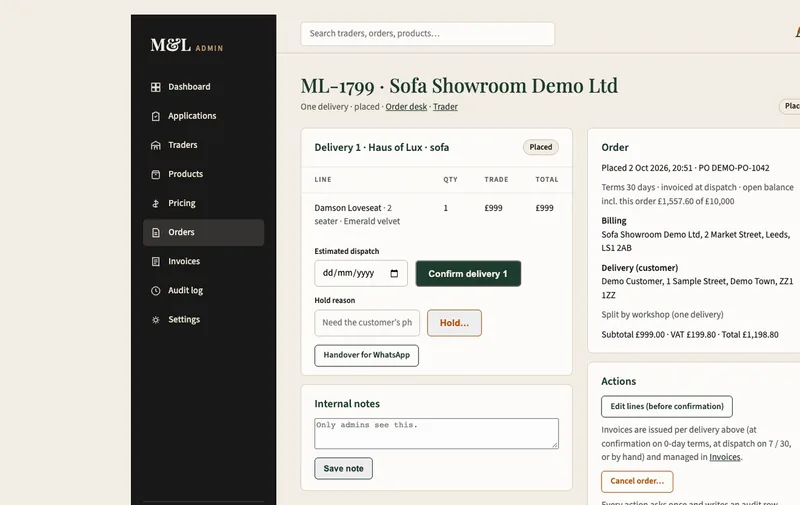Image resolution: width=800 pixels, height=505 pixels.
Task: Click the Applications clipboard icon
Action: (x=156, y=116)
